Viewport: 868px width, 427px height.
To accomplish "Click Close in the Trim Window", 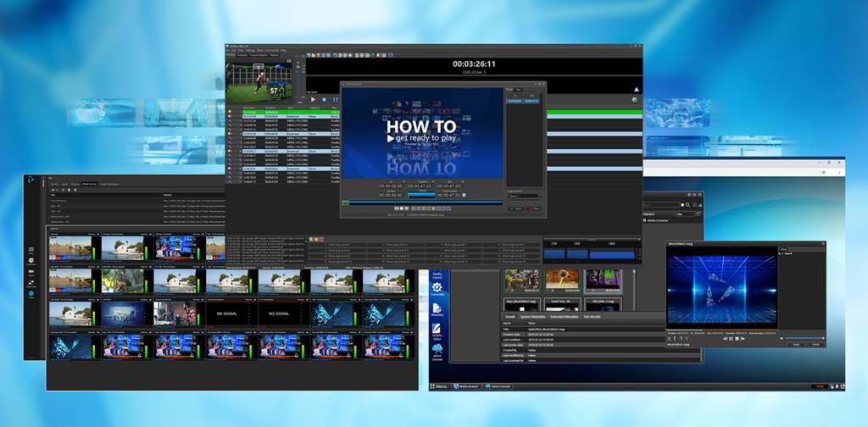I will [534, 208].
